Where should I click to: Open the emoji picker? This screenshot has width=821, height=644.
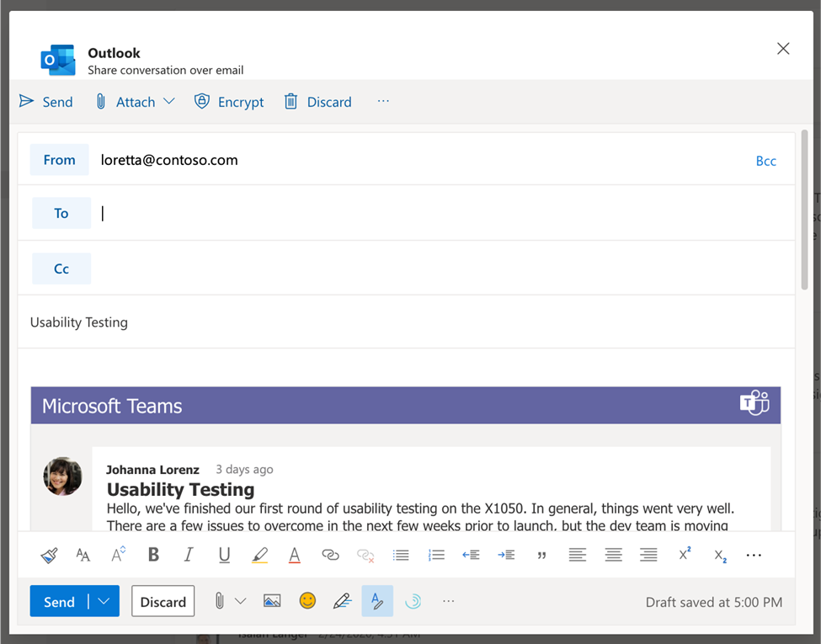307,601
